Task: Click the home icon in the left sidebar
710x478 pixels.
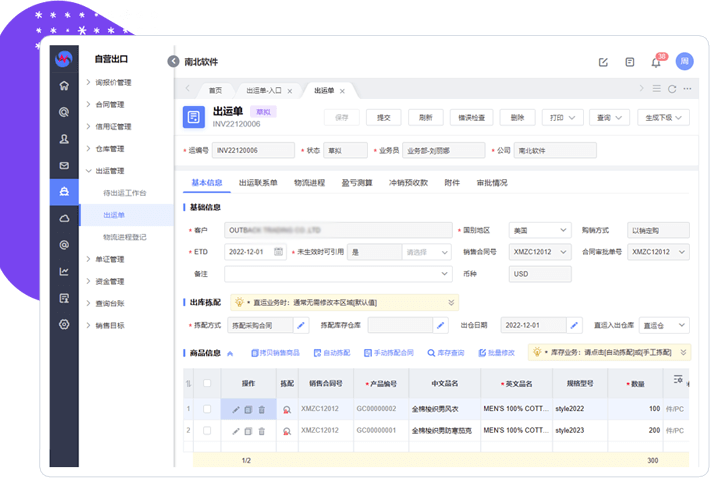Action: click(64, 85)
